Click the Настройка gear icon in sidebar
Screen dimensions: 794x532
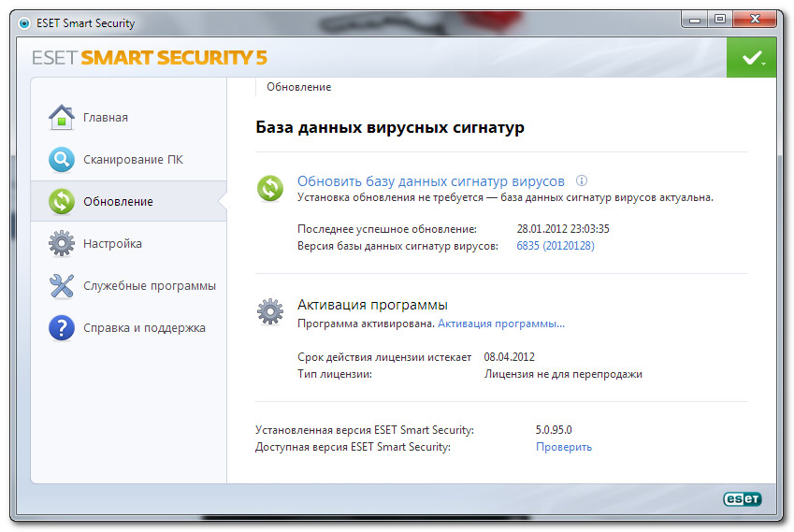62,243
